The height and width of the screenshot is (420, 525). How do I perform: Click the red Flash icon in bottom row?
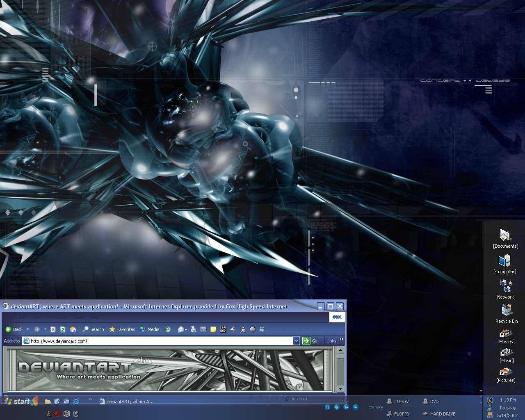[57, 414]
